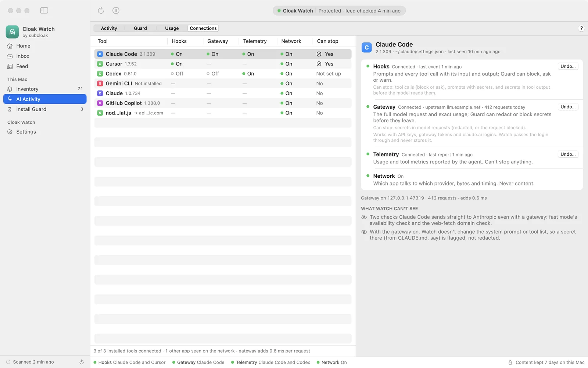The image size is (588, 368).
Task: Click the shield icon in Cursor's Can stop cell
Action: click(319, 64)
